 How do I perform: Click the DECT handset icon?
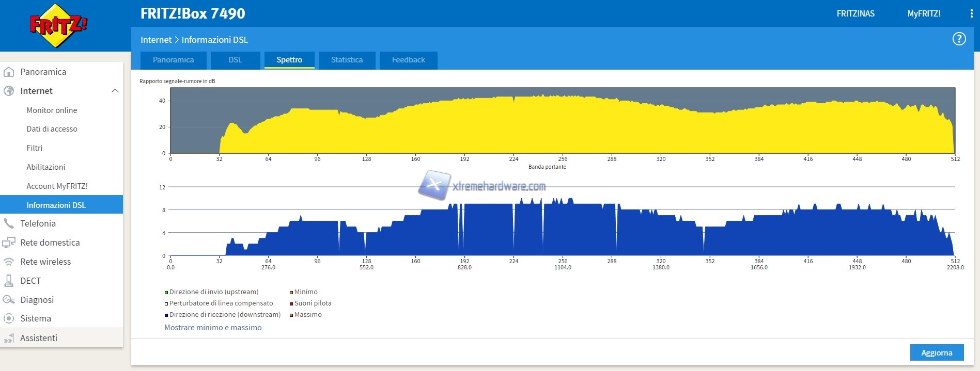(9, 281)
